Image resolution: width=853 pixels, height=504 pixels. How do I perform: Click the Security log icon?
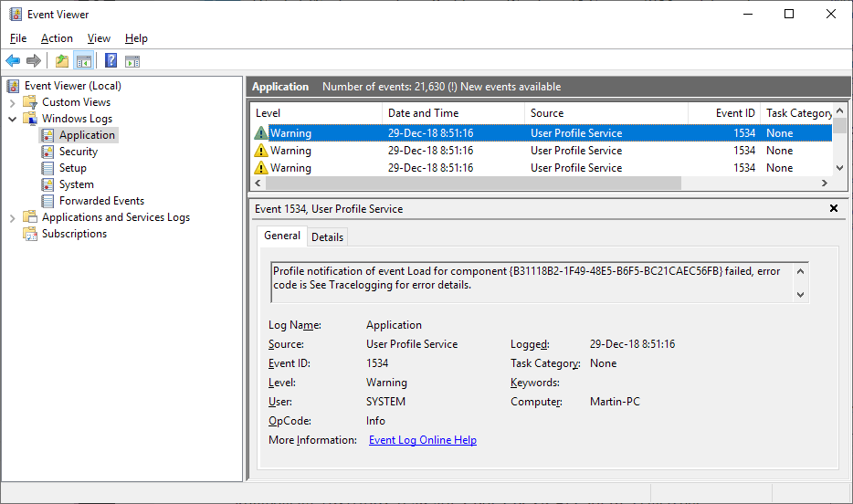[x=47, y=152]
